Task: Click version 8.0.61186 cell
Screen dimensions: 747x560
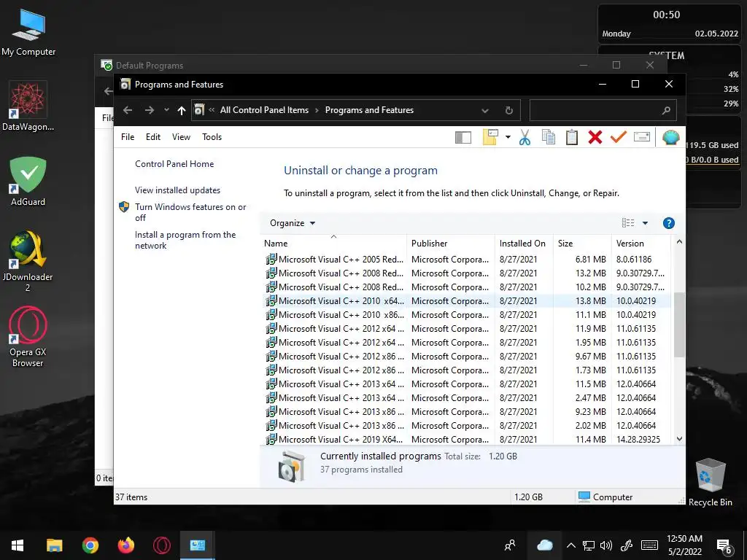Action: point(634,260)
